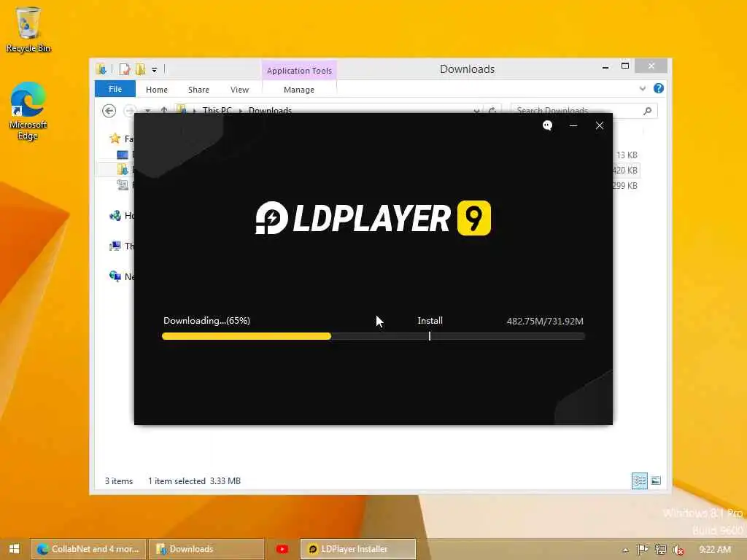Select the Homegroup icon in navigation pane
Image resolution: width=747 pixels, height=560 pixels.
[115, 216]
